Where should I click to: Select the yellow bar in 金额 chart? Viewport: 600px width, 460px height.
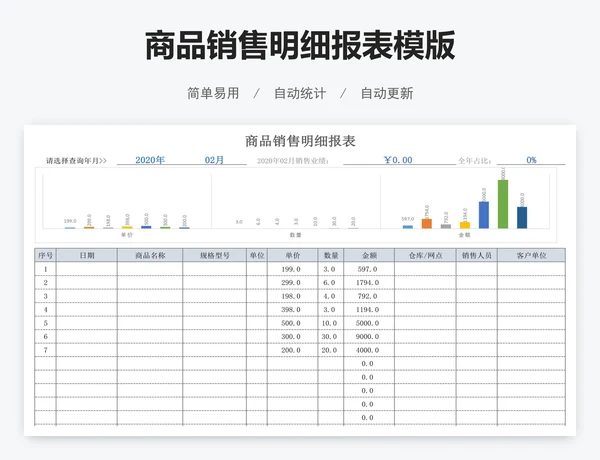click(x=465, y=225)
